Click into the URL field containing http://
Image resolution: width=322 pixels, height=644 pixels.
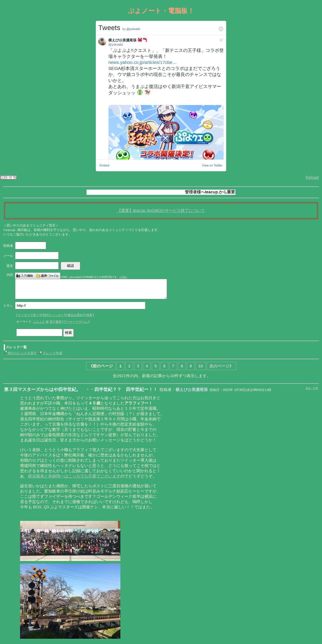coord(80,305)
